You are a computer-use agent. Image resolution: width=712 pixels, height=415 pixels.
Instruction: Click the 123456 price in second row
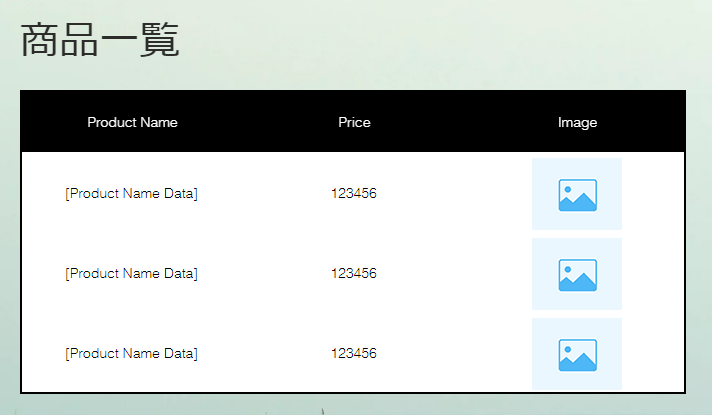tap(354, 273)
